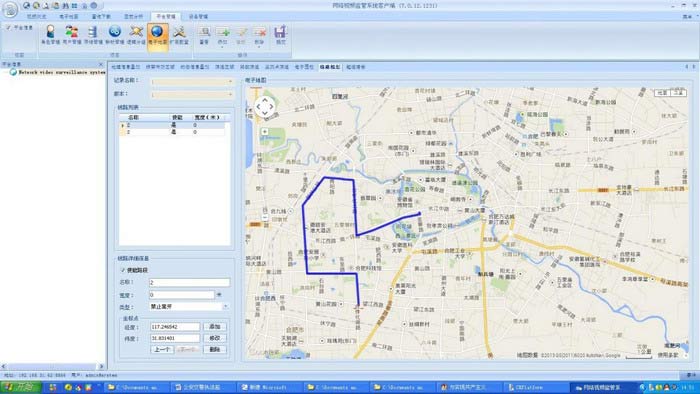Viewport: 700px width, 394px height.
Task: Open the role management person icon
Action: pyautogui.click(x=50, y=35)
